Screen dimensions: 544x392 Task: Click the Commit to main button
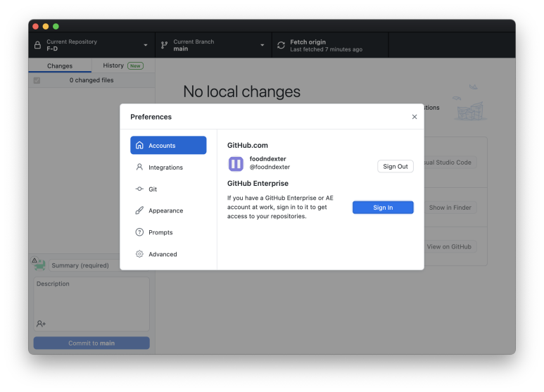pyautogui.click(x=91, y=343)
